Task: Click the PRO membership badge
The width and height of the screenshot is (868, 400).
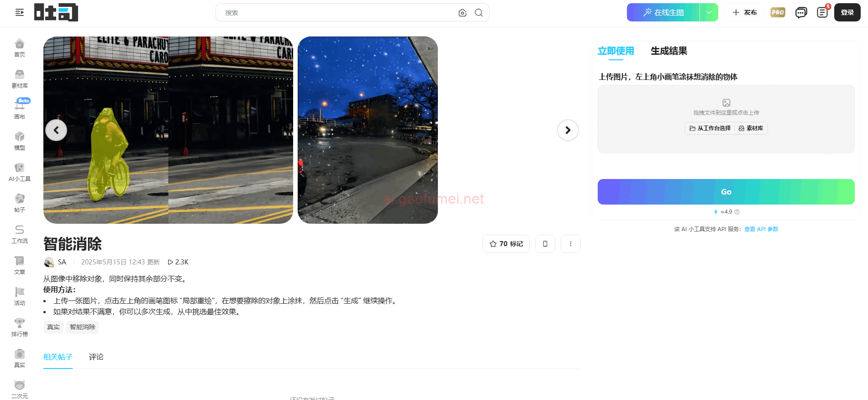Action: point(778,12)
